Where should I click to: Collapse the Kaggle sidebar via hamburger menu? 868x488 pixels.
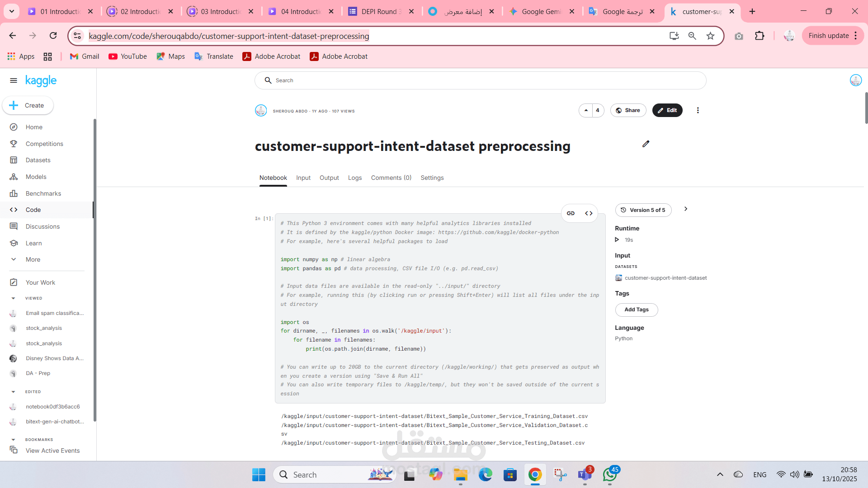tap(13, 80)
